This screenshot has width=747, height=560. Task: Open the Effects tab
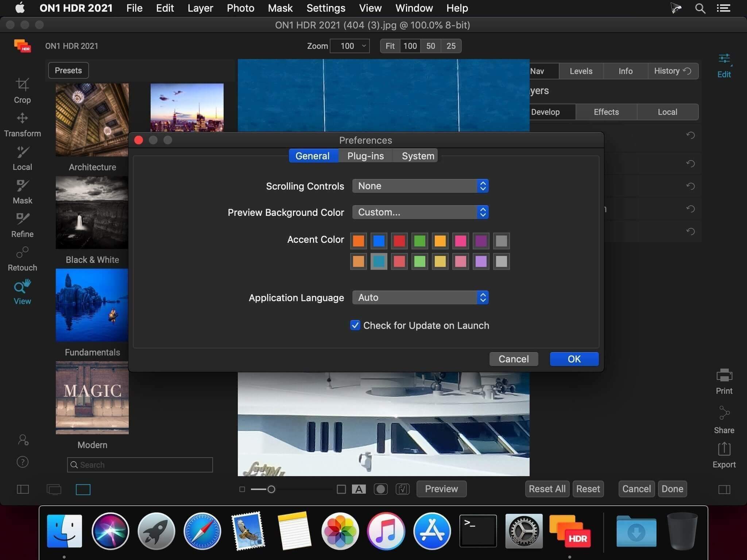tap(606, 112)
